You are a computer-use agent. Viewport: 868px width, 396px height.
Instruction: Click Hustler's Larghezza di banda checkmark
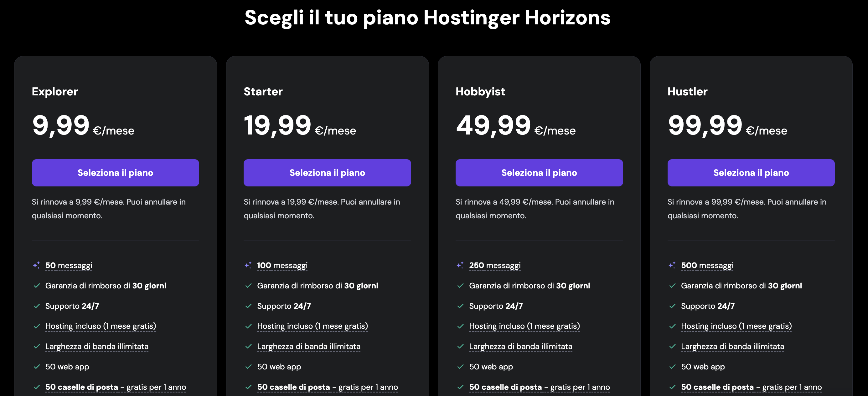click(672, 347)
